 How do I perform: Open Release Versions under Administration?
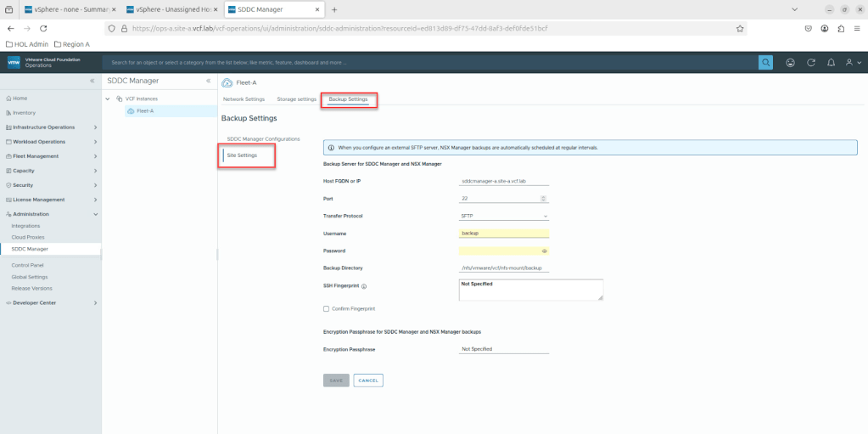31,288
